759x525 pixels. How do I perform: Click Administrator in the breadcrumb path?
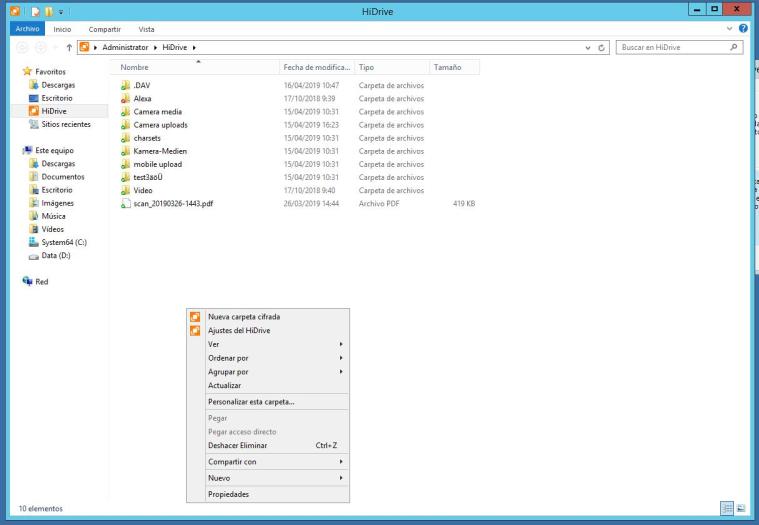coord(125,47)
